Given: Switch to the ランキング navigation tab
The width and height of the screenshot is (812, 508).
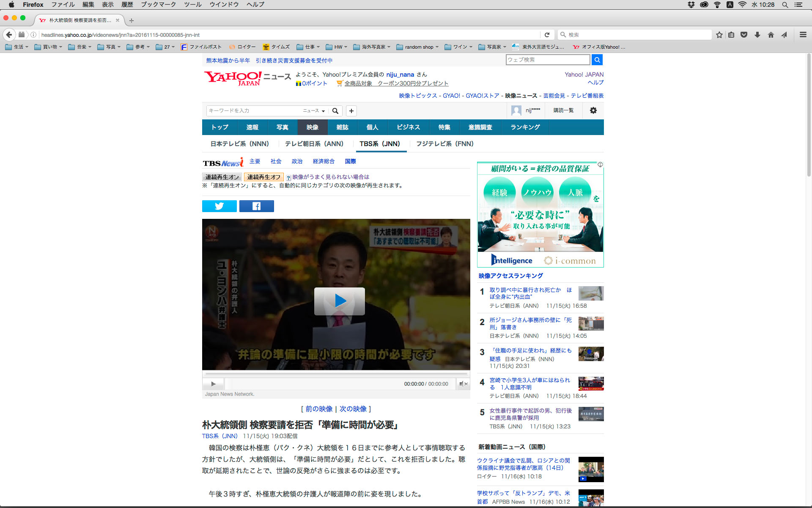Looking at the screenshot, I should [525, 127].
